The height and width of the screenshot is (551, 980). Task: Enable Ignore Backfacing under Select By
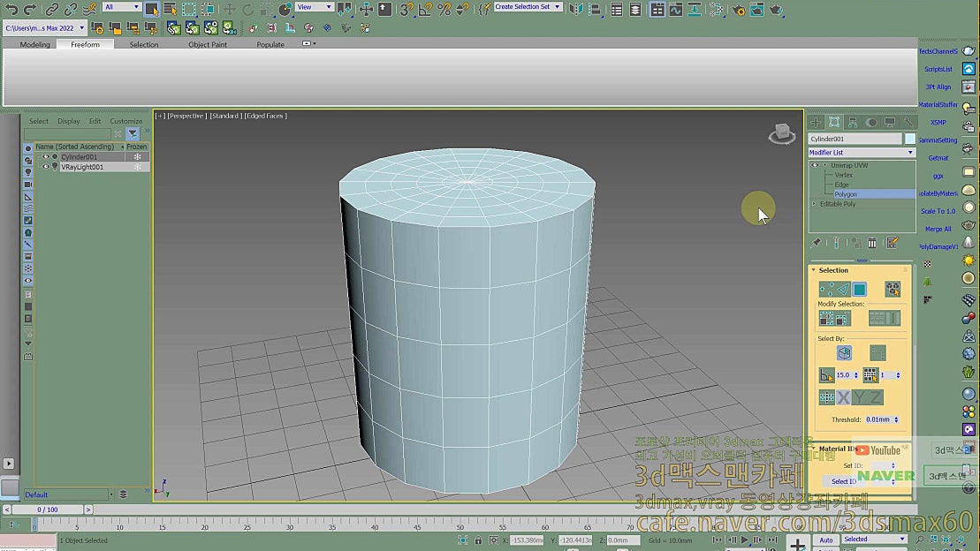(x=844, y=353)
